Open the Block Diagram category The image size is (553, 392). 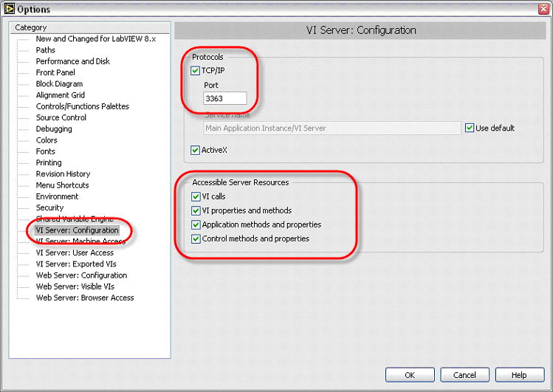click(x=59, y=84)
